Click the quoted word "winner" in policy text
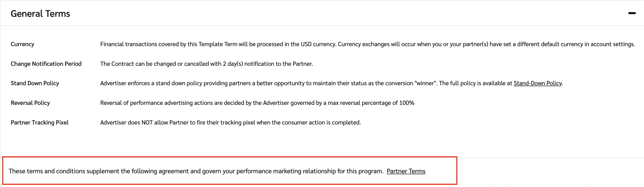644x187 pixels. (425, 83)
